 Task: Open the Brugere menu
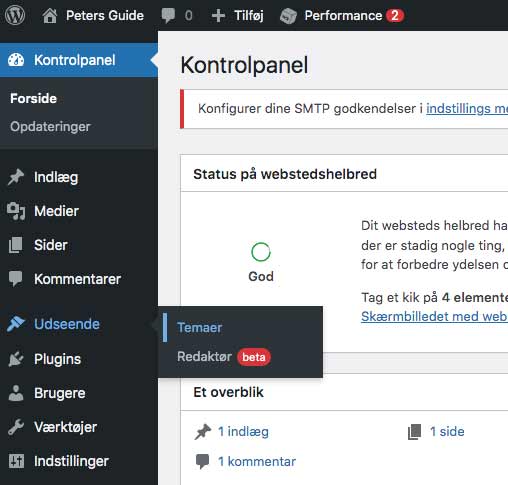[x=60, y=393]
